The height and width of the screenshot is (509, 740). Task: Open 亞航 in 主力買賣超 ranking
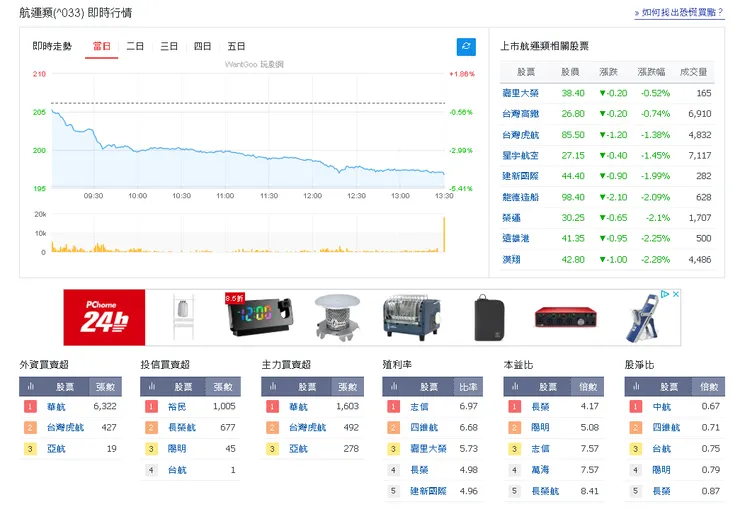(298, 449)
